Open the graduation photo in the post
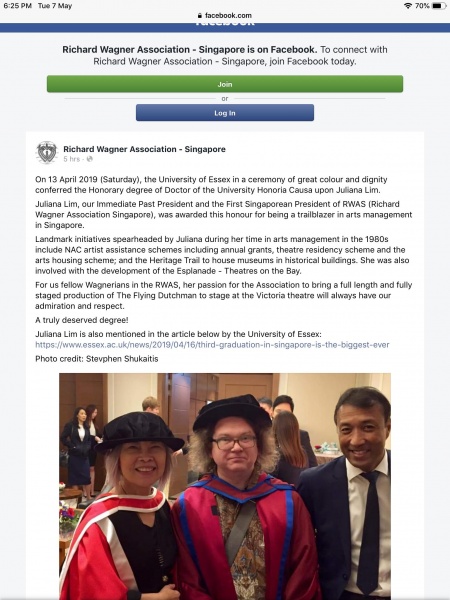 pyautogui.click(x=225, y=486)
